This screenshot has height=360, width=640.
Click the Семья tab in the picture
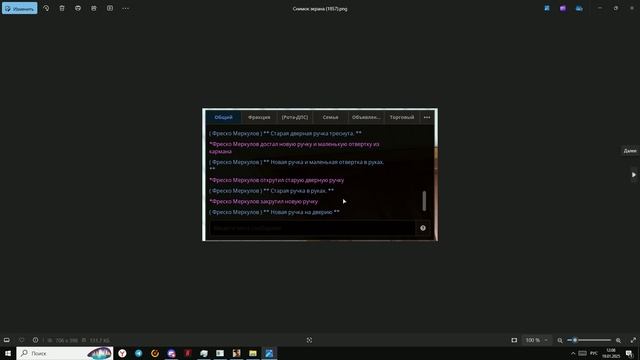330,117
